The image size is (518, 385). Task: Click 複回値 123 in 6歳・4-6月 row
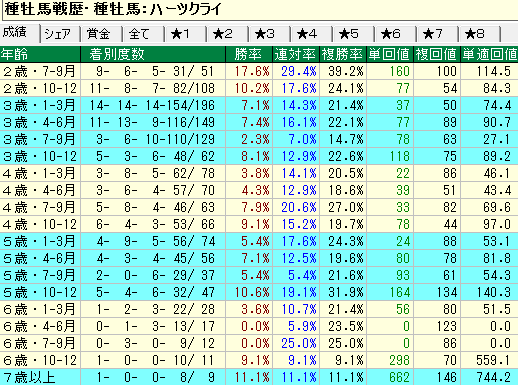click(437, 326)
